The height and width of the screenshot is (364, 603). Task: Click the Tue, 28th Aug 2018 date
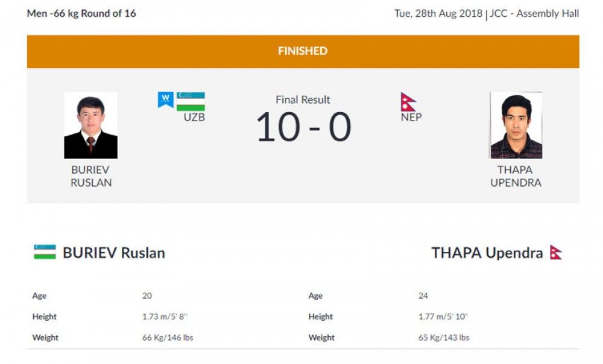[438, 13]
